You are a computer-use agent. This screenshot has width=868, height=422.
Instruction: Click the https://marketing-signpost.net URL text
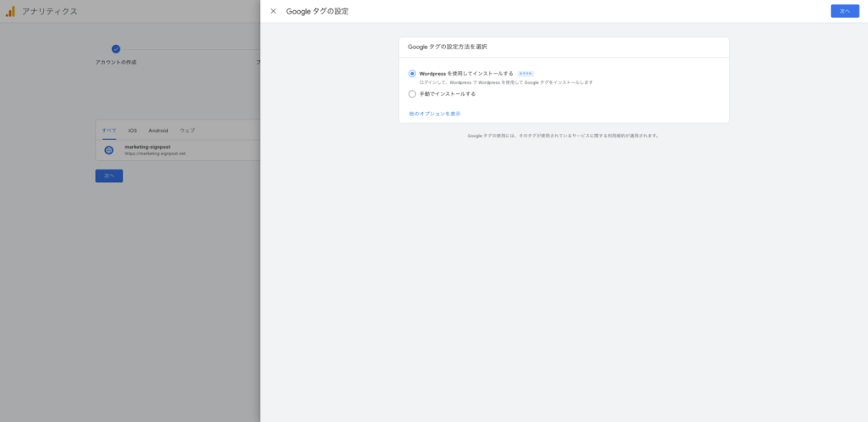coord(155,153)
